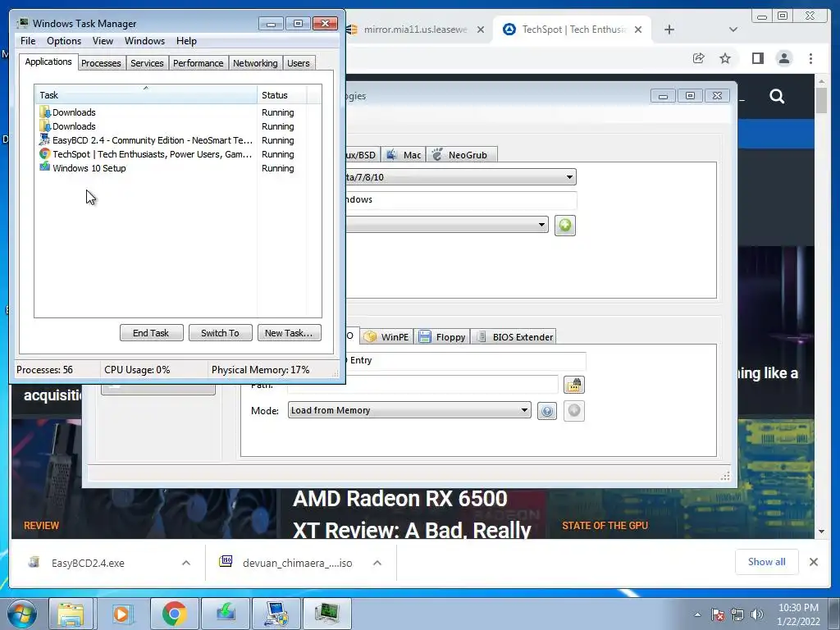Viewport: 840px width, 630px height.
Task: Click the New Task... button
Action: tap(289, 333)
